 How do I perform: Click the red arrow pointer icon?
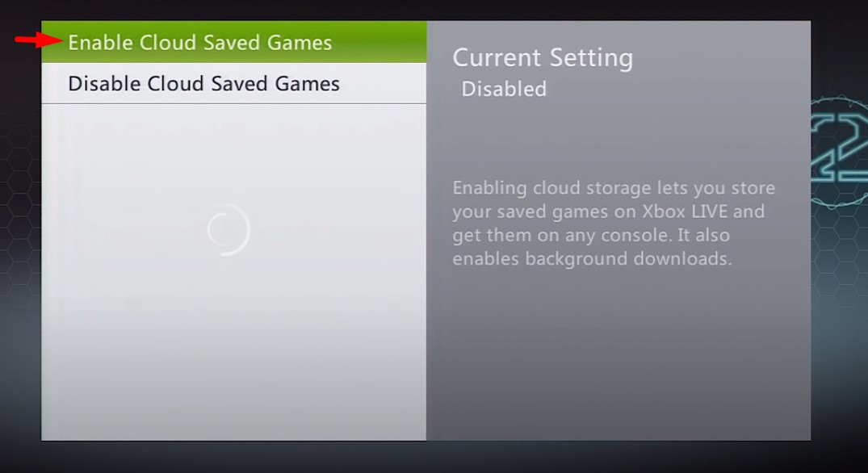pos(38,40)
